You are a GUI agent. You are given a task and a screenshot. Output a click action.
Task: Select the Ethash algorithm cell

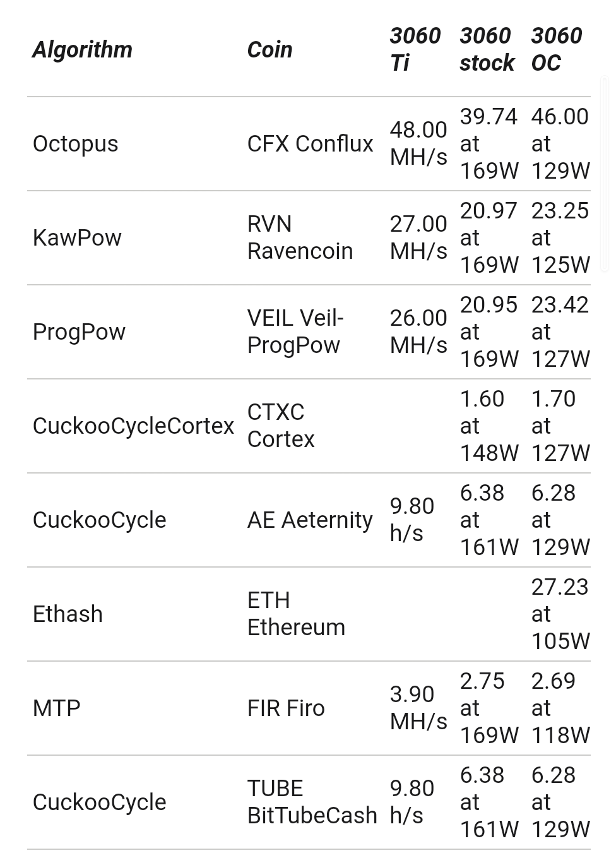pos(68,614)
